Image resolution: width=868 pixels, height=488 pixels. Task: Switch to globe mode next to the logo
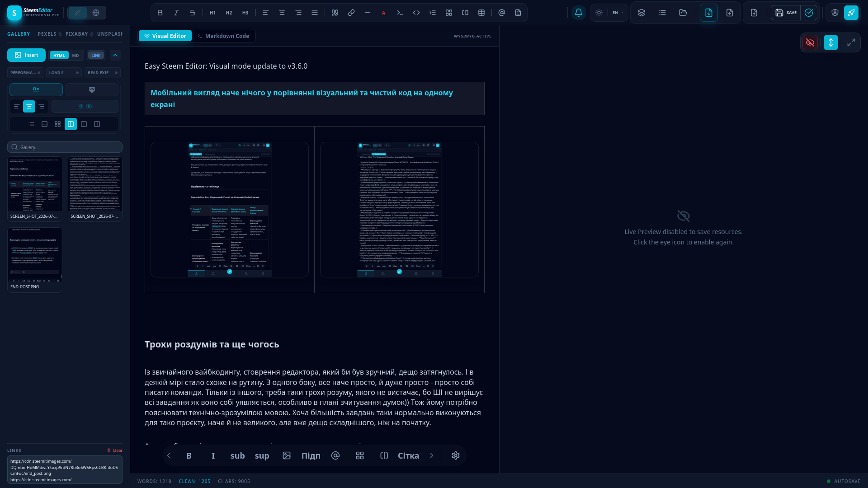(x=96, y=13)
